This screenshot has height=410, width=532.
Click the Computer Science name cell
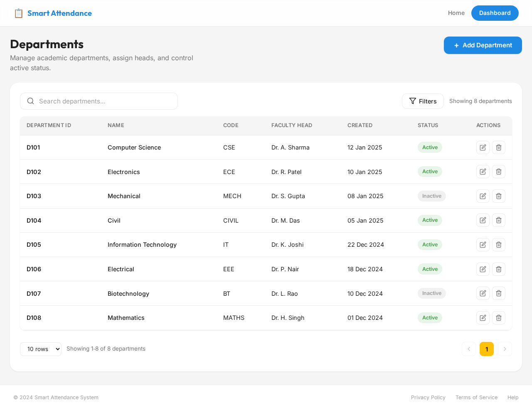click(x=134, y=147)
